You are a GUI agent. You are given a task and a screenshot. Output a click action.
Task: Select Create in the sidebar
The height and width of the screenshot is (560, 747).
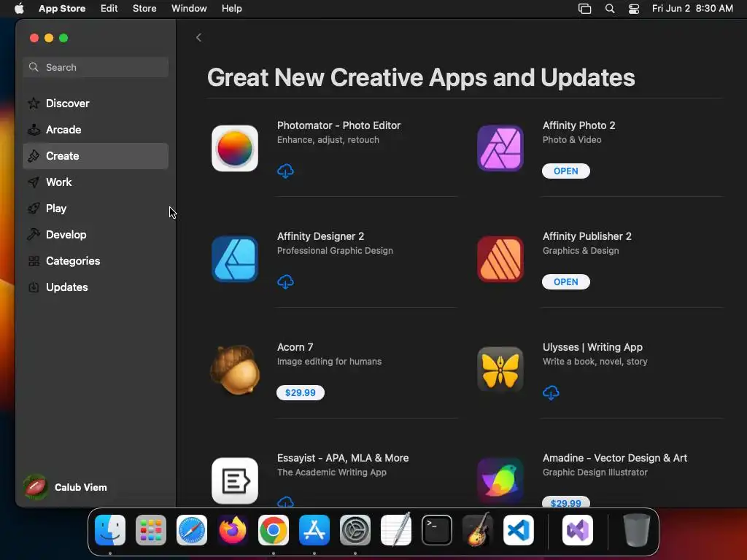[x=96, y=156]
